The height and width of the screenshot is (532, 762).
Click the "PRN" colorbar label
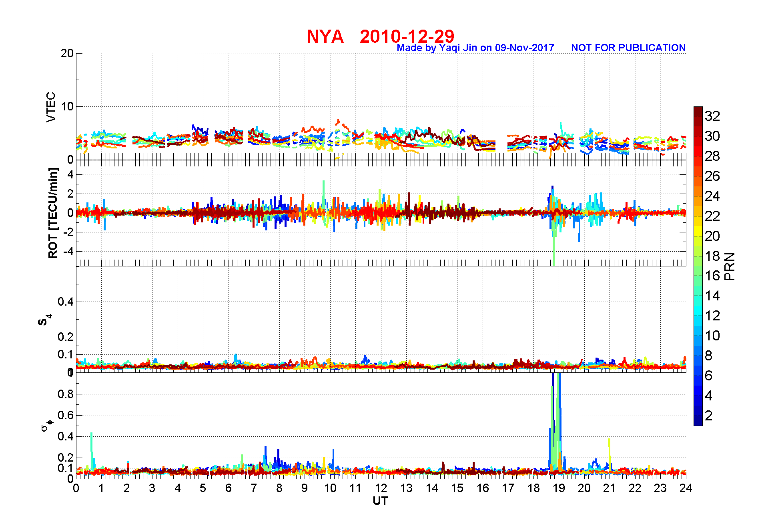[x=730, y=266]
